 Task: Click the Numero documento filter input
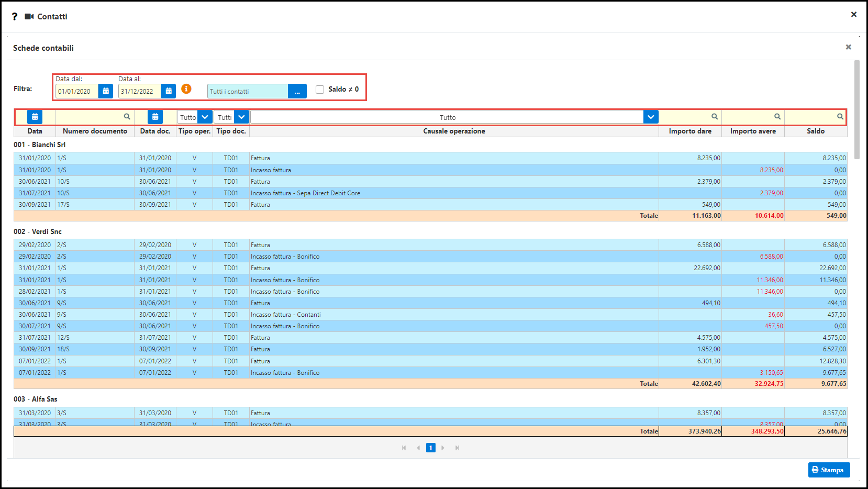pyautogui.click(x=95, y=117)
